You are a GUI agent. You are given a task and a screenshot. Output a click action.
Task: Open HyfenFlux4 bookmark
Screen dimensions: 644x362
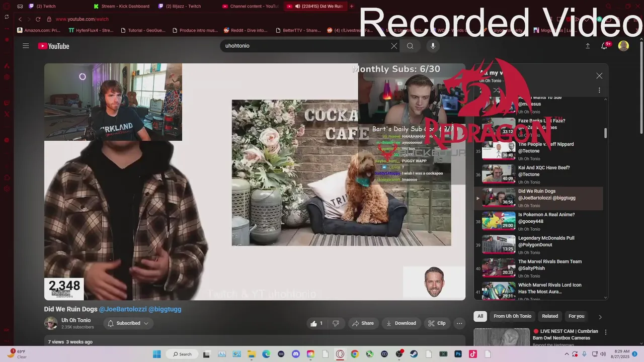click(91, 30)
